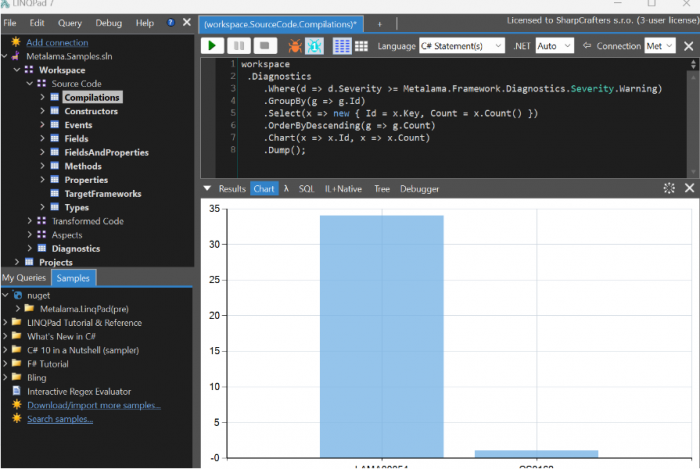Open the Connection dropdown

click(x=659, y=46)
